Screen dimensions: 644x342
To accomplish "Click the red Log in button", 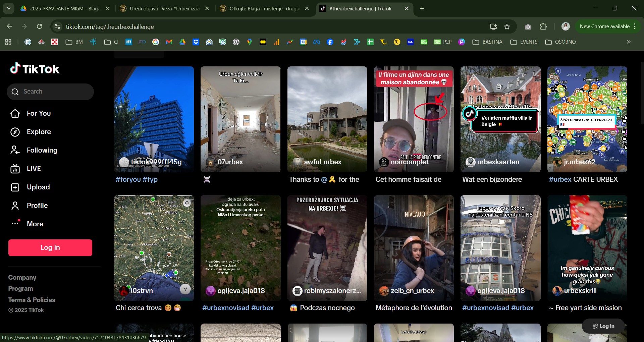I will pos(50,248).
